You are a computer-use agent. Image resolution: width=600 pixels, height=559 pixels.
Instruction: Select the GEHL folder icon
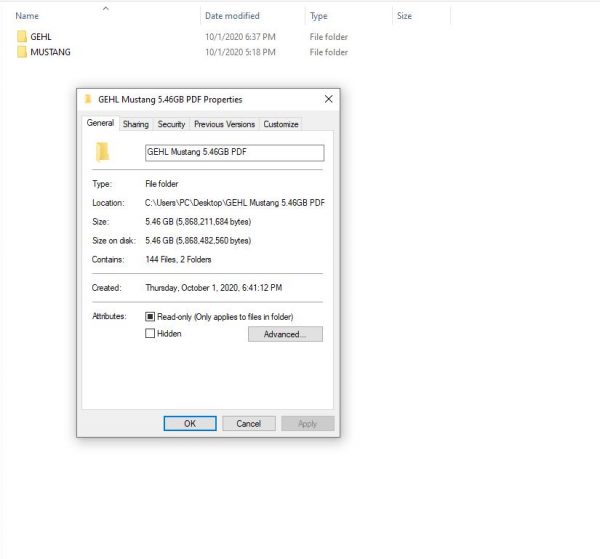pyautogui.click(x=22, y=36)
